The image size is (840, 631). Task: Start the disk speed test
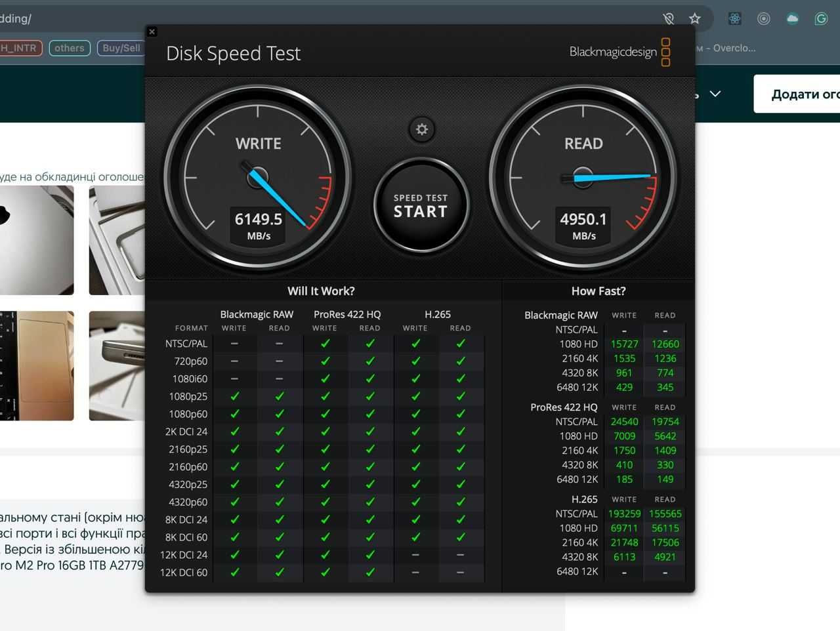[421, 205]
